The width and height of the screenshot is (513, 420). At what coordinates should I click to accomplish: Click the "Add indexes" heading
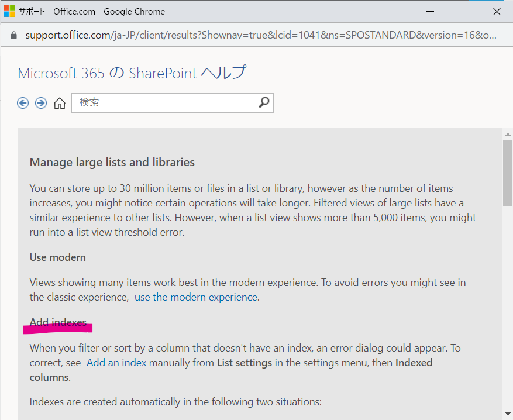click(x=58, y=322)
